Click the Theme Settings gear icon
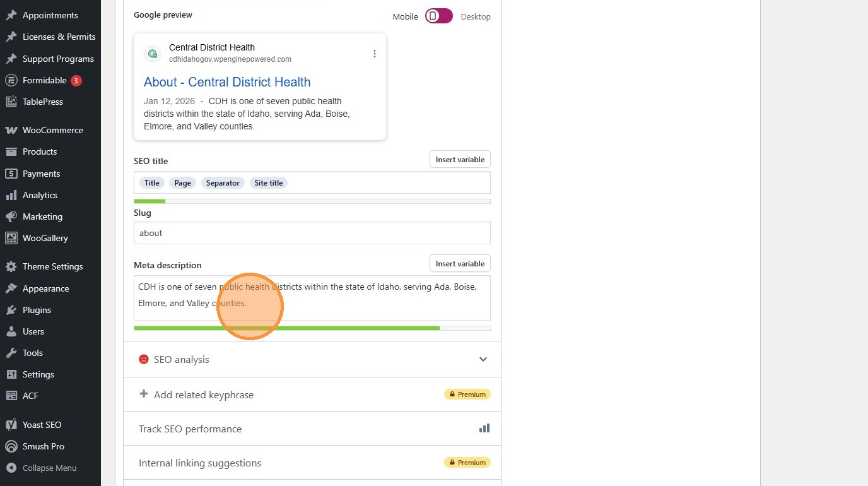Image resolution: width=868 pixels, height=486 pixels. coord(11,266)
